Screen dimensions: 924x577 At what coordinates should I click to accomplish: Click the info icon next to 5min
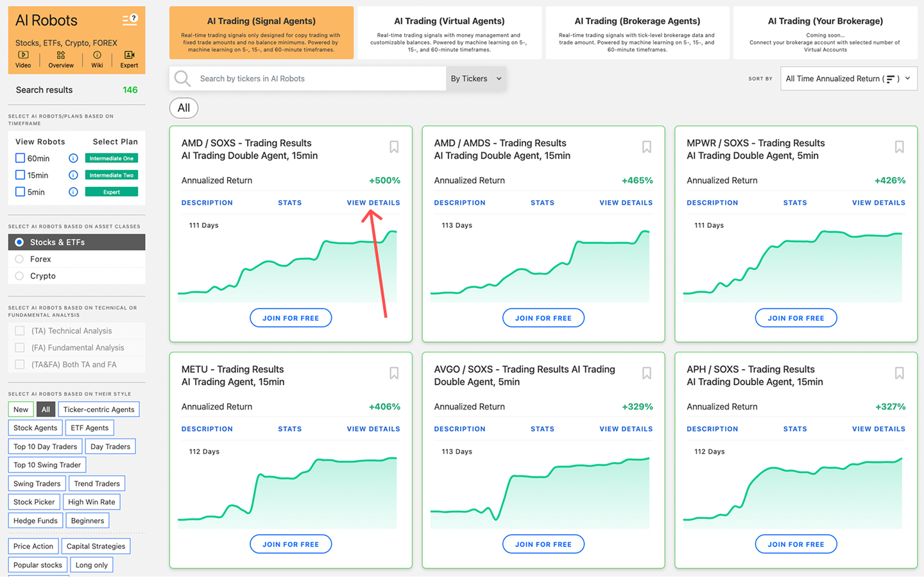[73, 191]
